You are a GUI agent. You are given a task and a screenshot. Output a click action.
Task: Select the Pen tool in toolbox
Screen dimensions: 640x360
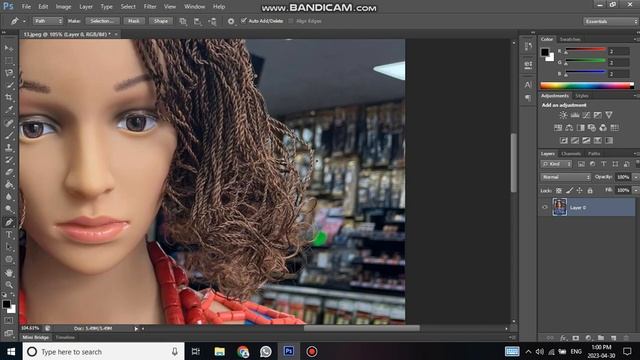click(9, 222)
